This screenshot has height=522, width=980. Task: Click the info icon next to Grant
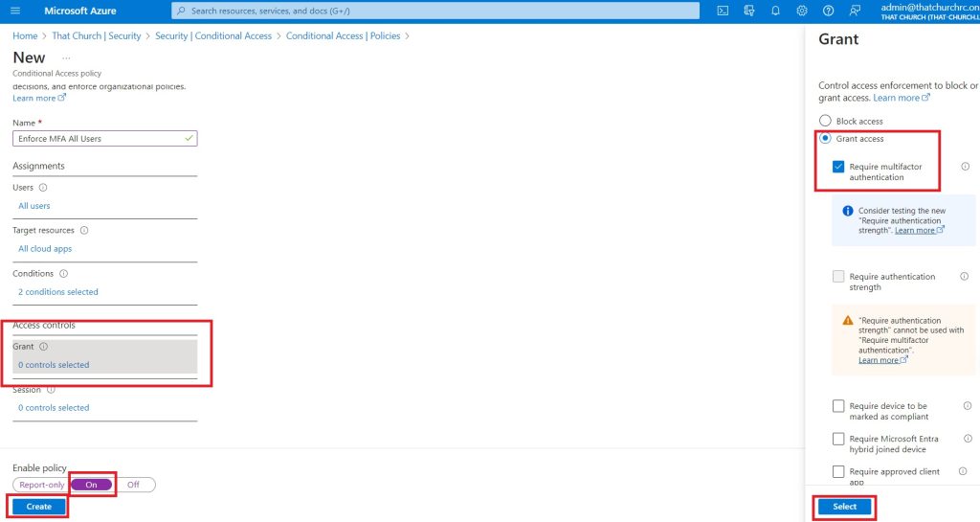(x=43, y=347)
